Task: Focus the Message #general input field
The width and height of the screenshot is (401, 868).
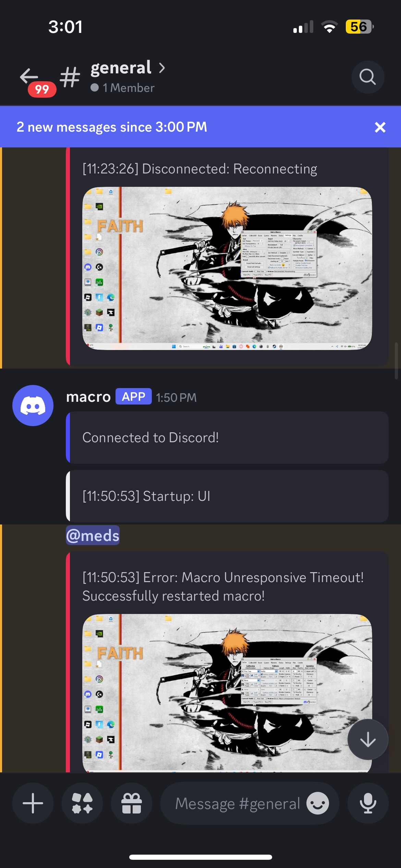Action: coord(238,803)
